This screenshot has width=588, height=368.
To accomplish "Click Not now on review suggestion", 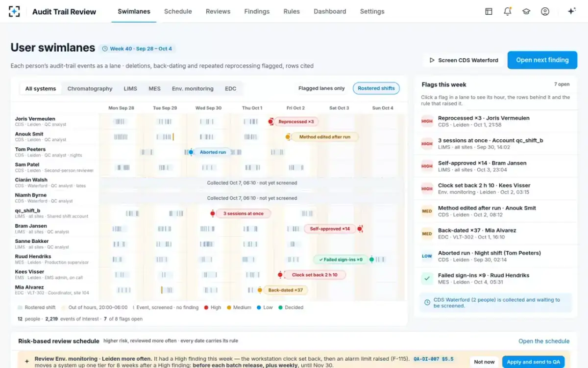I will coord(484,362).
